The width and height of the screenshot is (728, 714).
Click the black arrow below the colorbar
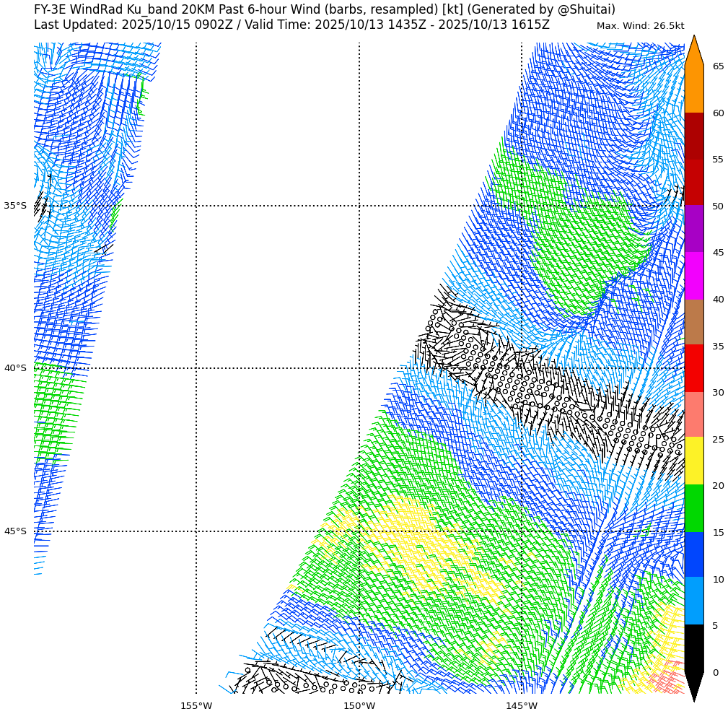693,686
